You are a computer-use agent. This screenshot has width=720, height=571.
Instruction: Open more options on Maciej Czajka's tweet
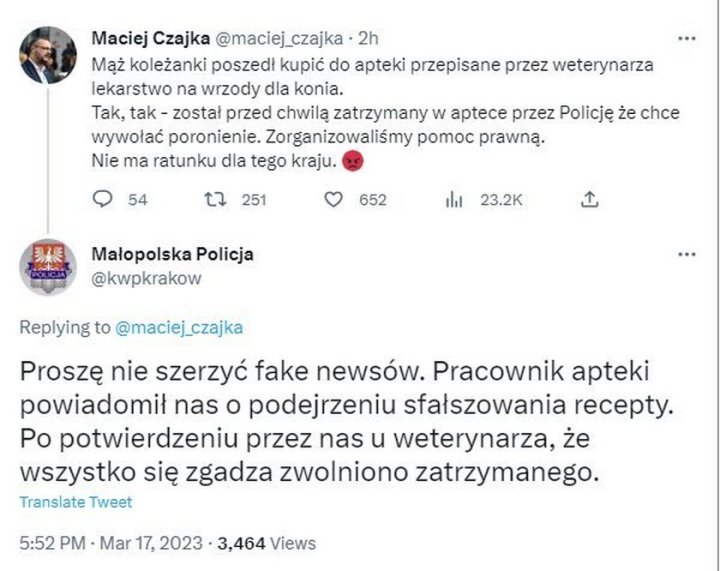click(687, 39)
